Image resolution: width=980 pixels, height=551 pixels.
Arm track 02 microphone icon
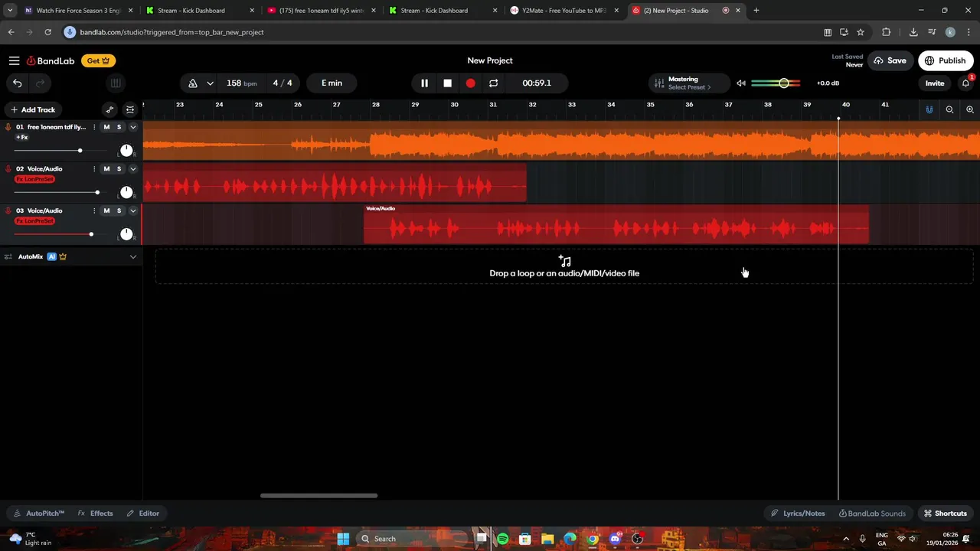coord(8,168)
